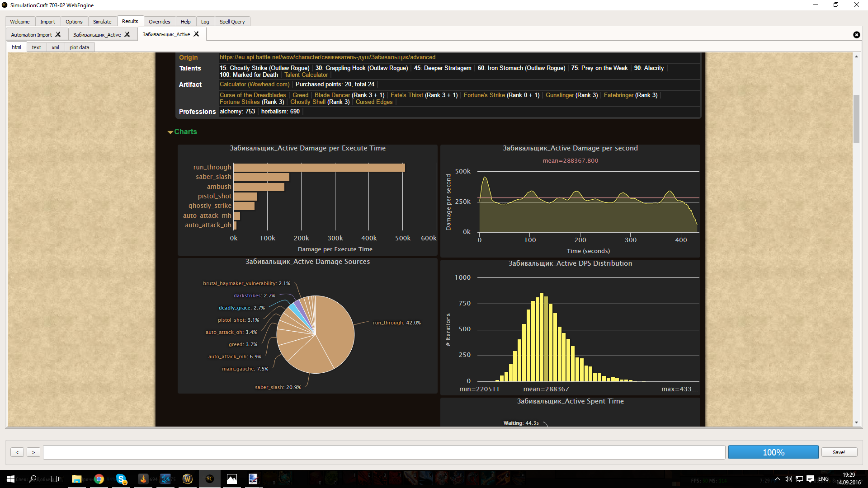
Task: Show the xml report view
Action: coord(55,47)
